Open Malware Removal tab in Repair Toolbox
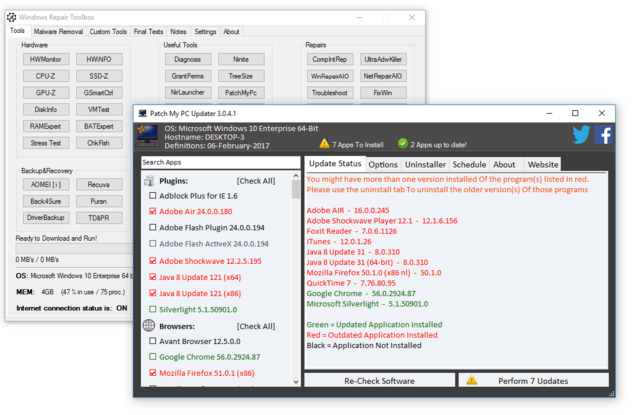The image size is (640, 415). (58, 31)
